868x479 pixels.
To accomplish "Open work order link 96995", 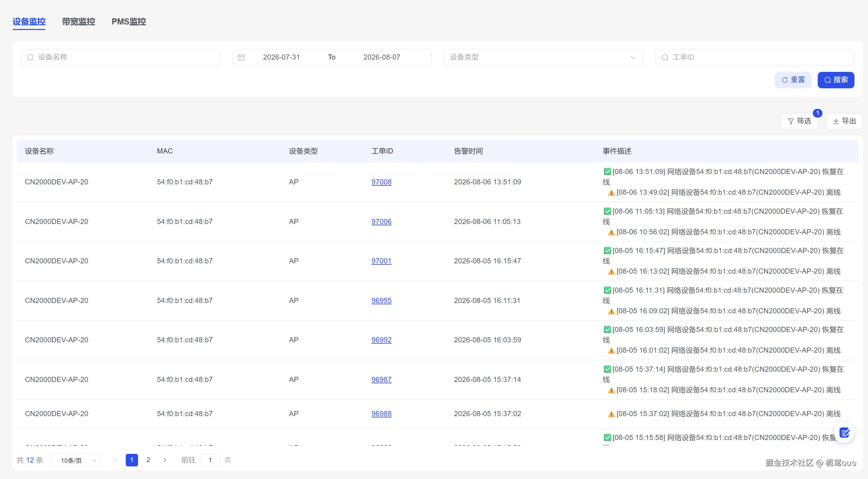I will (x=381, y=300).
